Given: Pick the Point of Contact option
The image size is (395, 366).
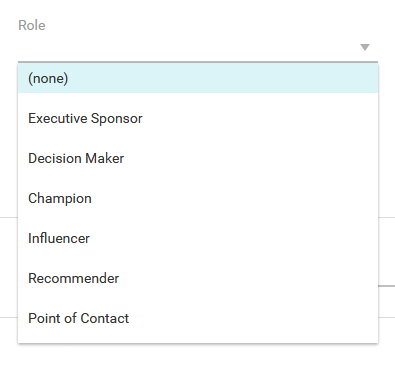Looking at the screenshot, I should point(198,318).
